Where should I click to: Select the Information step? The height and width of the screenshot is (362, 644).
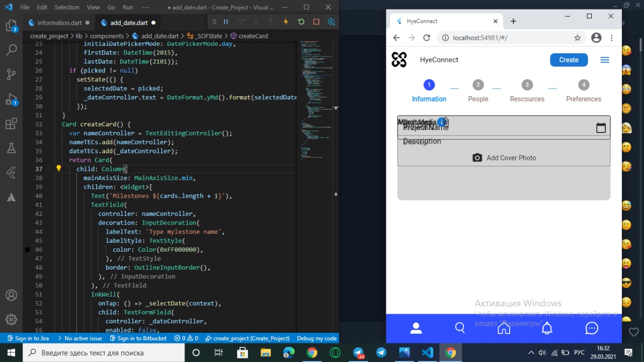[429, 91]
